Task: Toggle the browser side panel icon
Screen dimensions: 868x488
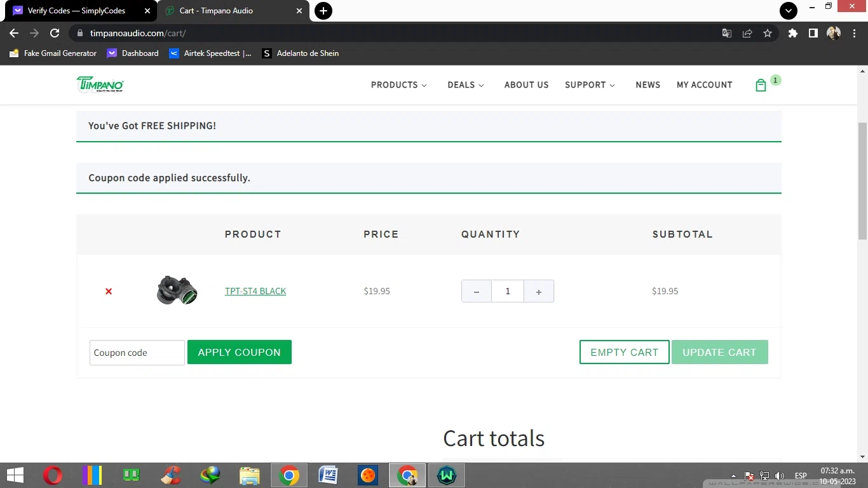Action: point(813,33)
